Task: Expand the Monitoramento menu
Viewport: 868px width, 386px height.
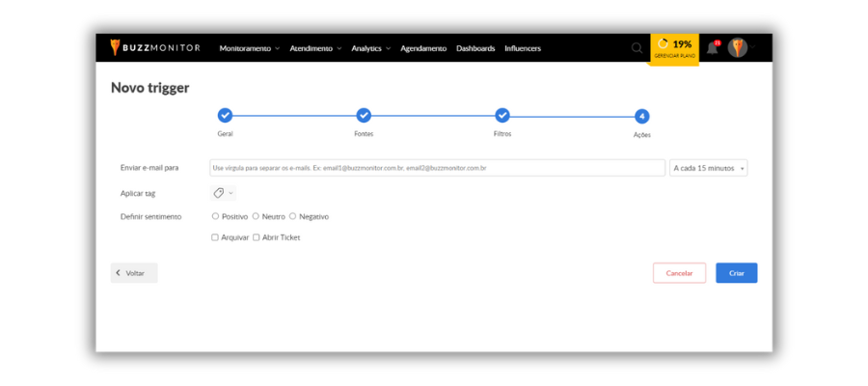Action: 249,48
